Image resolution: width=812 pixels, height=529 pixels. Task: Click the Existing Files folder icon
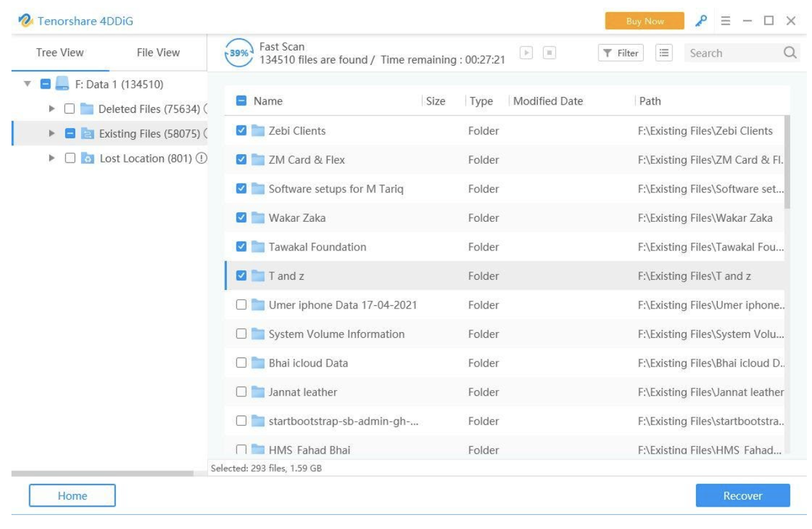[x=87, y=134]
